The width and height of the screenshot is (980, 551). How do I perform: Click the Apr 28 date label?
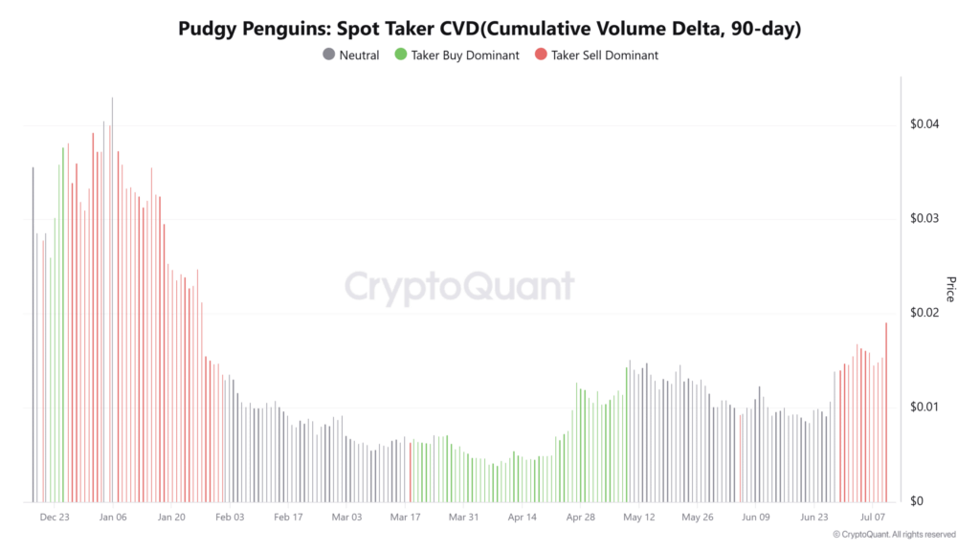581,518
